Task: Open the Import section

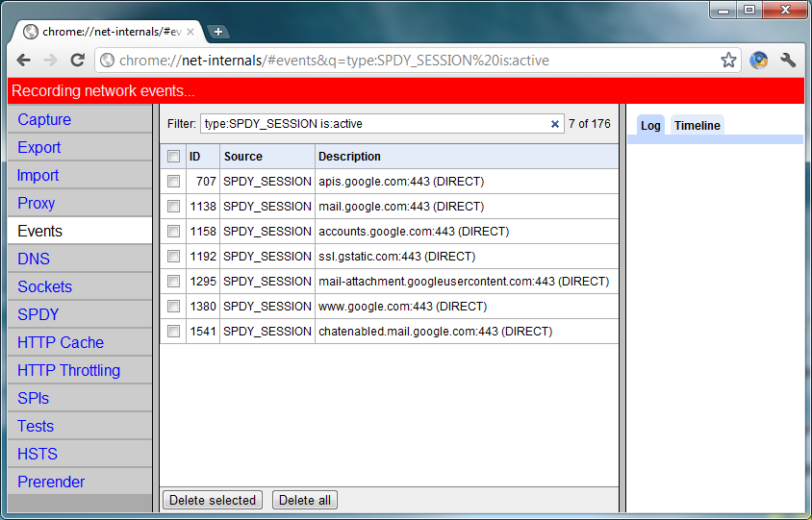Action: (x=80, y=175)
